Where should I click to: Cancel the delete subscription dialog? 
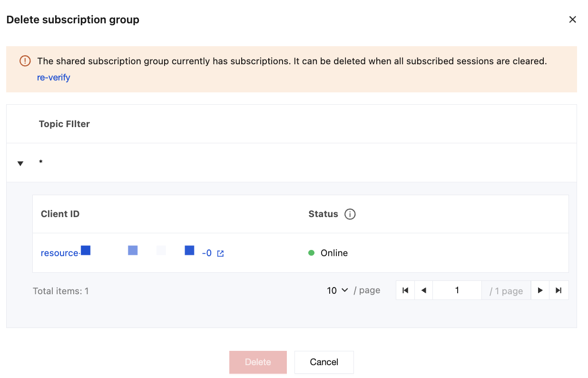tap(324, 362)
